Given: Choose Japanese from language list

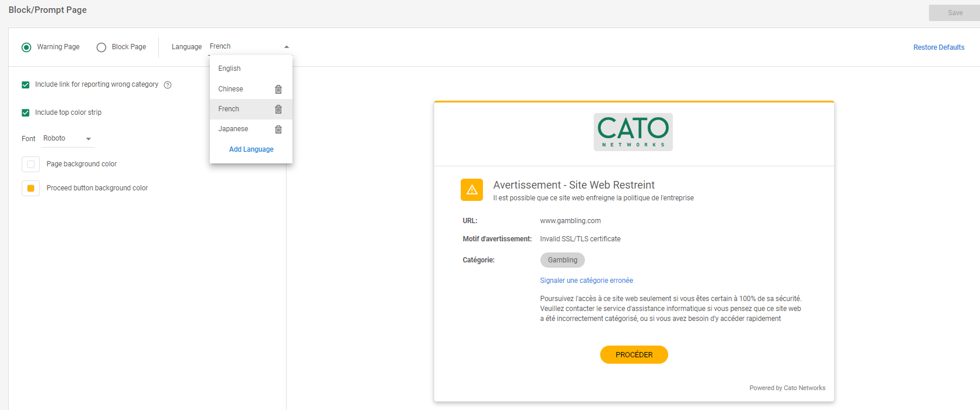Looking at the screenshot, I should tap(233, 129).
